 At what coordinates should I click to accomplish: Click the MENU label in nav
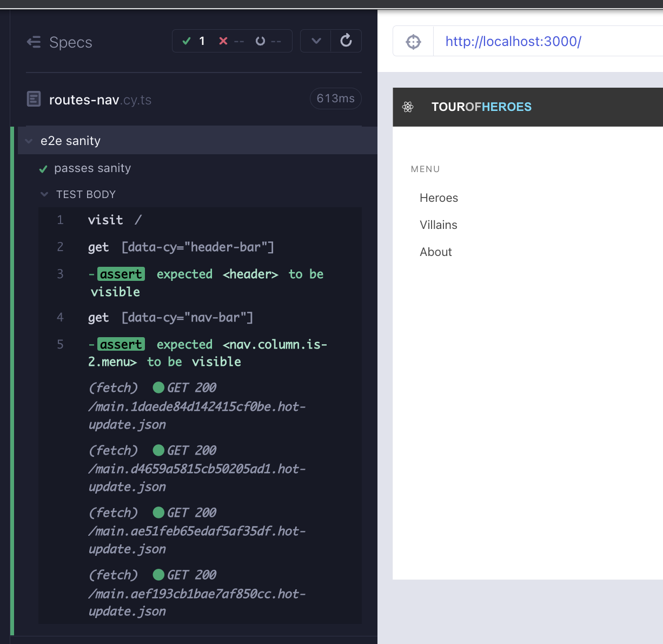[425, 169]
